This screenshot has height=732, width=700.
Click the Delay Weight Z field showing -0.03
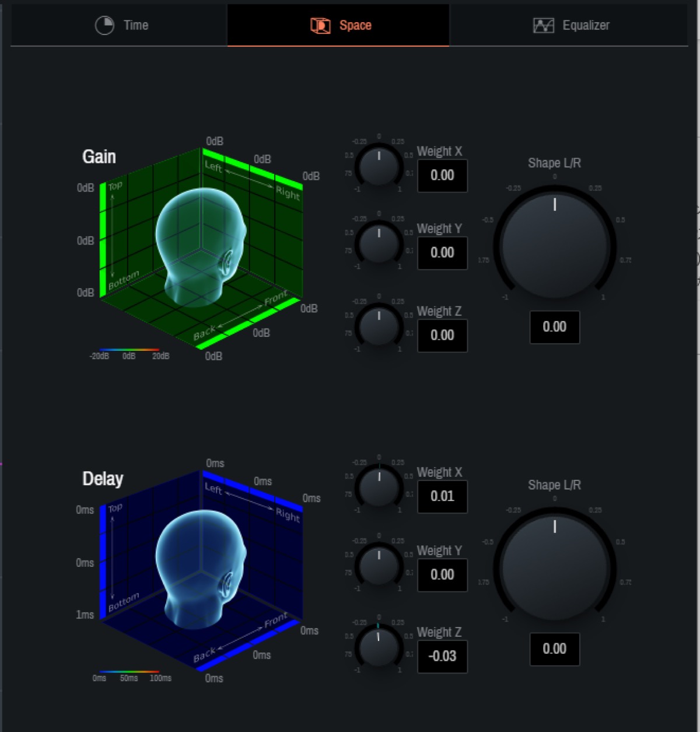442,656
